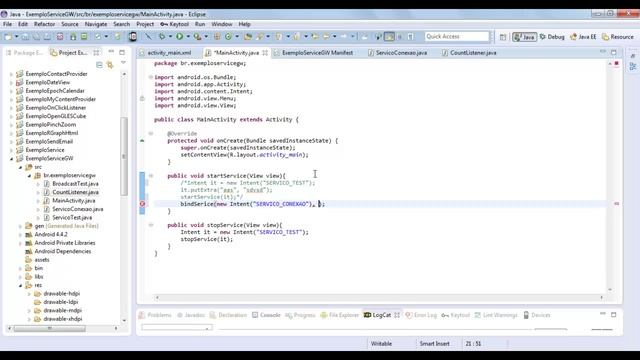
Task: Open the Devices view tab
Action: (x=537, y=315)
